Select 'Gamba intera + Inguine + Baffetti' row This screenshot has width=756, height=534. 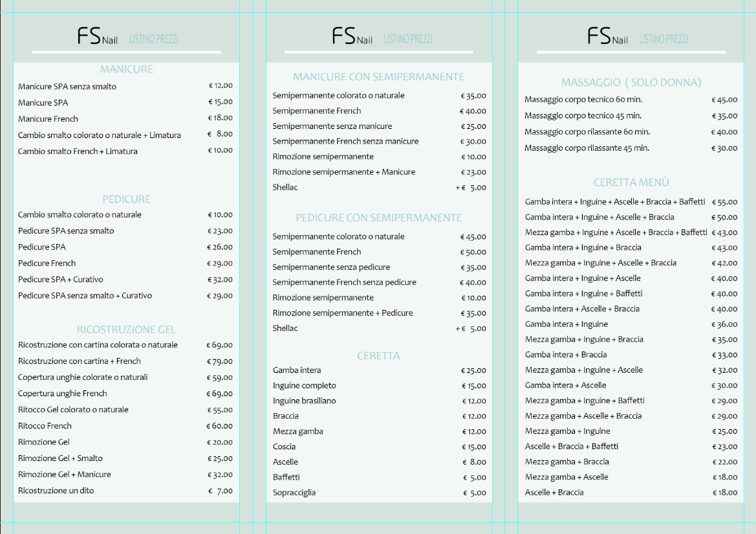[x=583, y=293]
